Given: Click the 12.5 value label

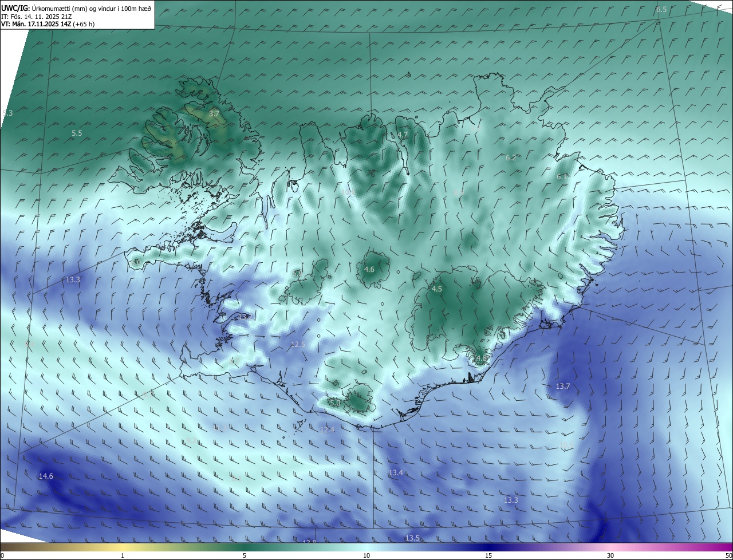Looking at the screenshot, I should coord(298,344).
